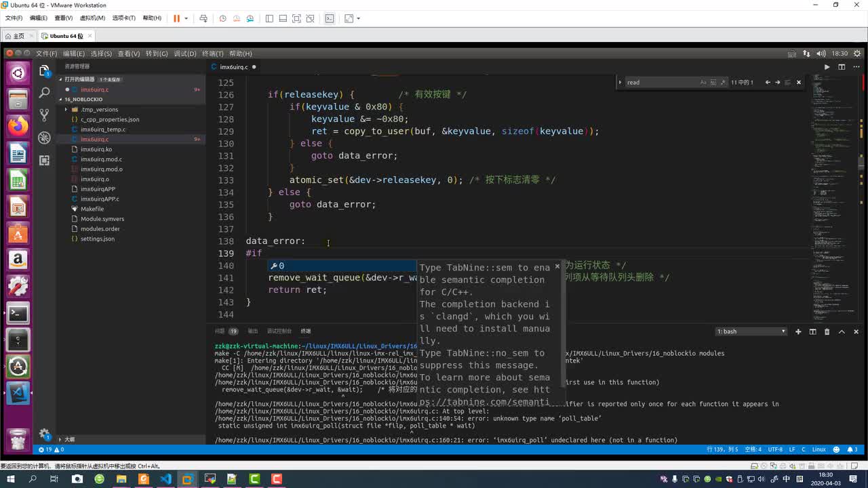Viewport: 868px width, 488px height.
Task: Close the TabNine suggestion details popup
Action: (557, 266)
